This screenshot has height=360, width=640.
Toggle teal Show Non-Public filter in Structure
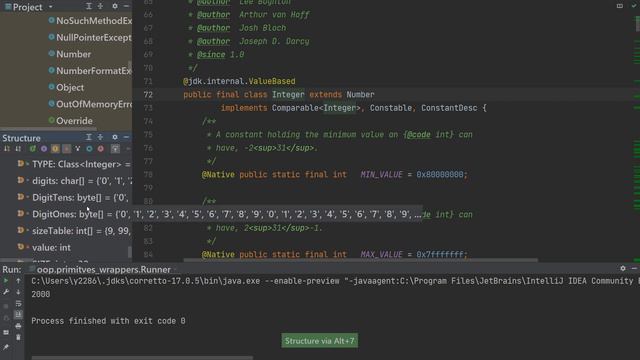(89, 149)
